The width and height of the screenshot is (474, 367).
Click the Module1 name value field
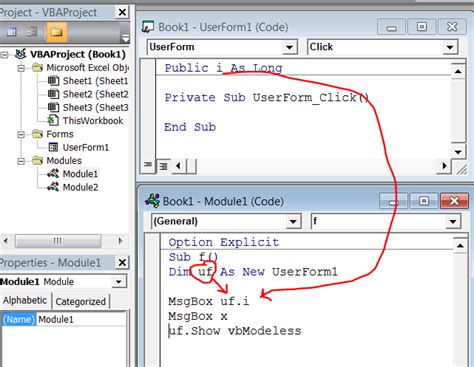click(x=81, y=320)
